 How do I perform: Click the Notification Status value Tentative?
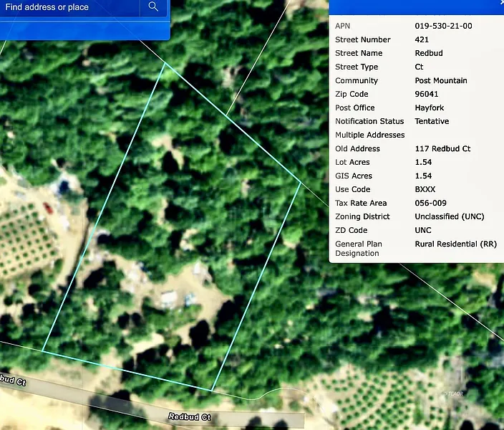coord(432,122)
